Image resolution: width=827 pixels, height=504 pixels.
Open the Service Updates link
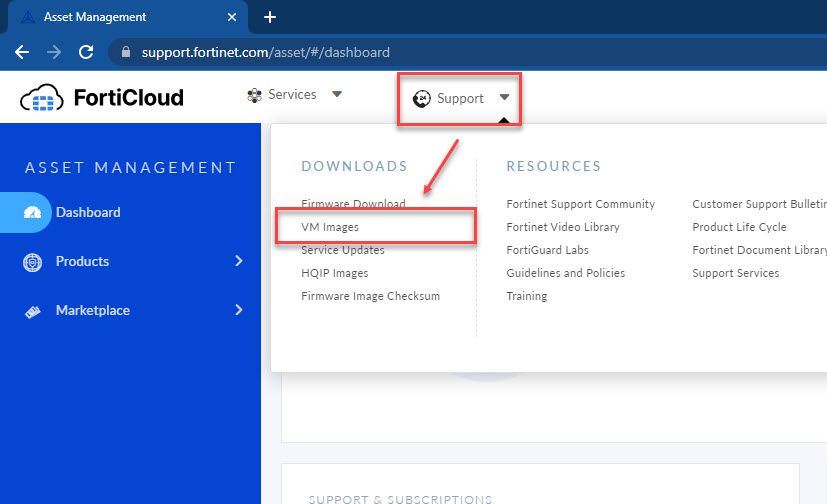click(x=343, y=250)
